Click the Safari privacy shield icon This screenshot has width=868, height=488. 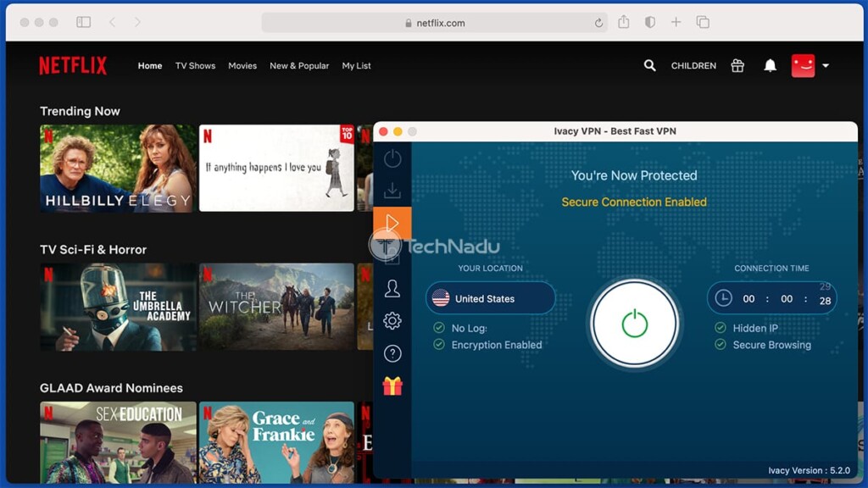click(650, 22)
